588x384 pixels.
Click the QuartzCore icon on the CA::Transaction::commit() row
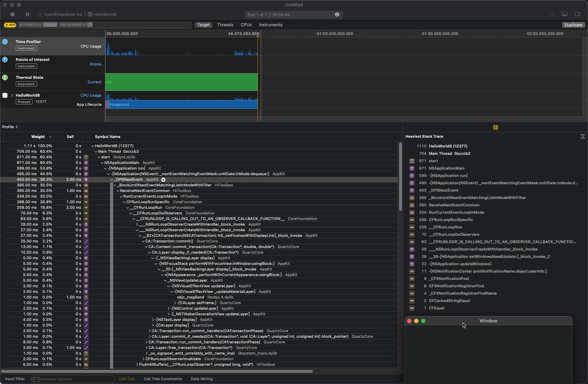tap(86, 241)
